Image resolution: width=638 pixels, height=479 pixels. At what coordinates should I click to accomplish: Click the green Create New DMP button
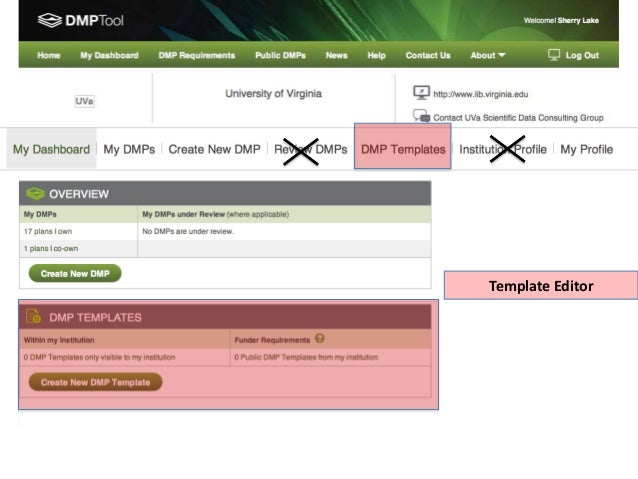(x=75, y=273)
